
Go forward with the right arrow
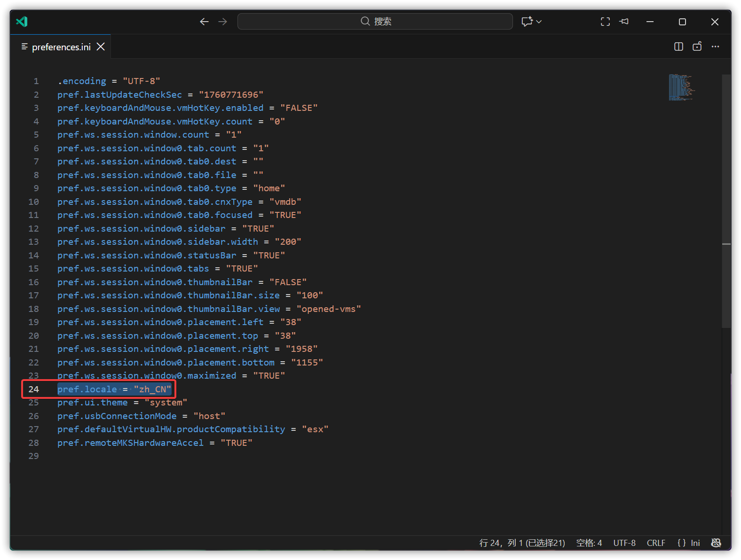[x=223, y=22]
